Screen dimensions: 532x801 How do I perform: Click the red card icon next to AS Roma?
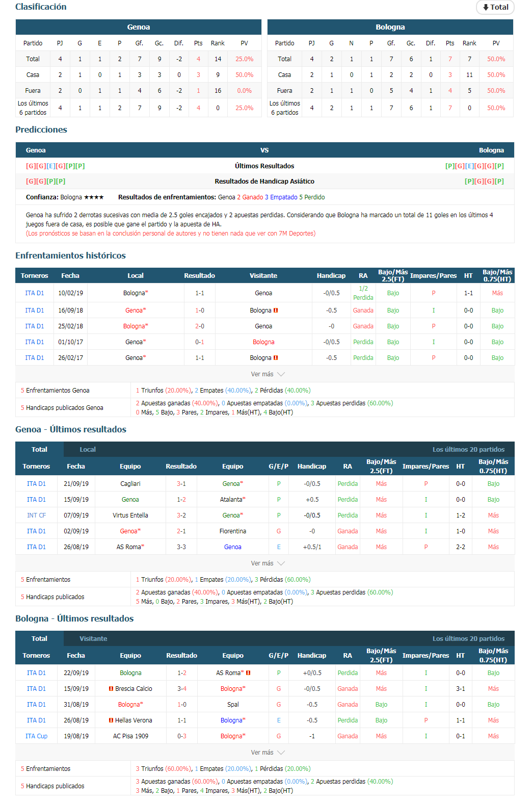coord(248,673)
